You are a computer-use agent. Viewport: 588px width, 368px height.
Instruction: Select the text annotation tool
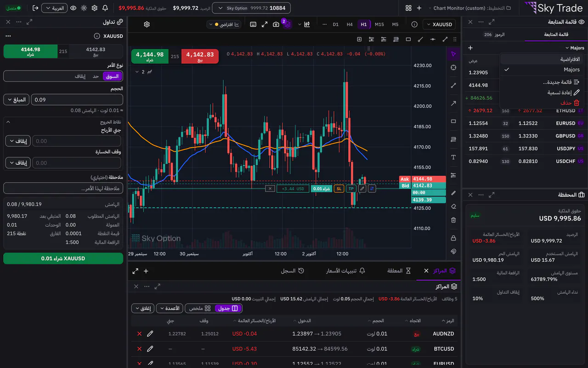tap(453, 157)
